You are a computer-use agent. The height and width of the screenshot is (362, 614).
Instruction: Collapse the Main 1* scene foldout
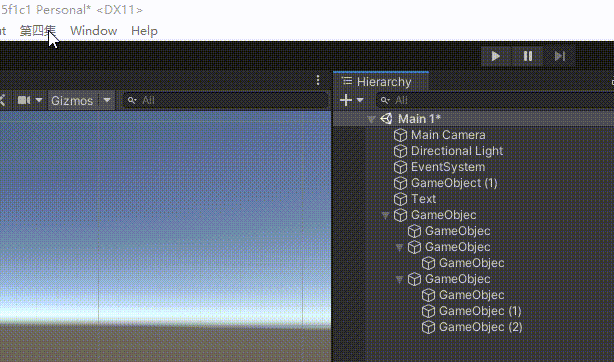371,119
